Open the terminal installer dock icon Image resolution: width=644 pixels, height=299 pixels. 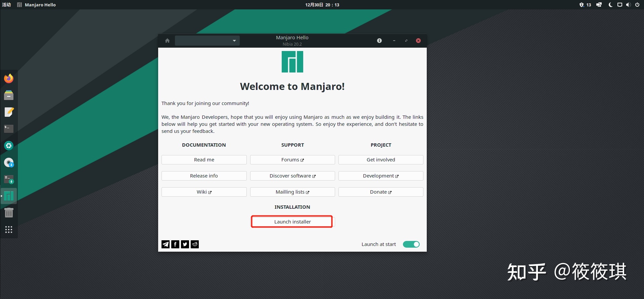[9, 179]
